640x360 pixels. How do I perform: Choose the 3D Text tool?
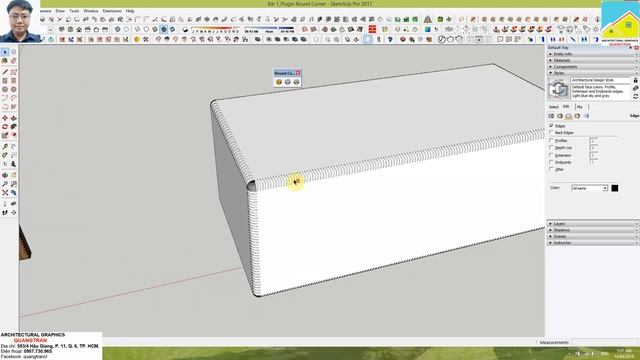tap(13, 164)
